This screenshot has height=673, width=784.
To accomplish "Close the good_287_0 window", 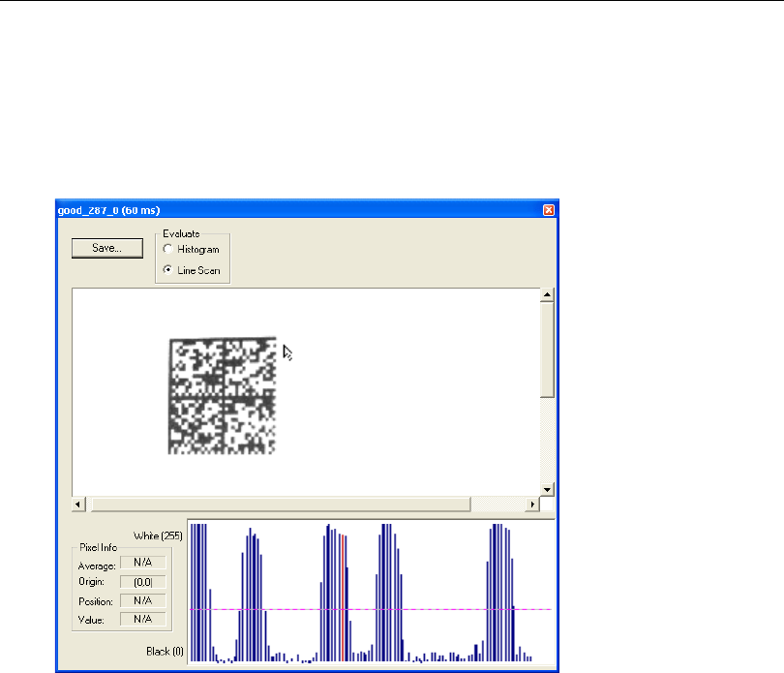I will (549, 209).
